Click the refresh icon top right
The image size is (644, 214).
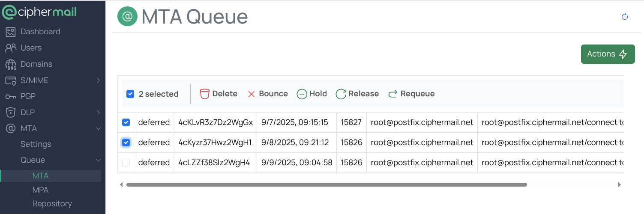coord(625,17)
